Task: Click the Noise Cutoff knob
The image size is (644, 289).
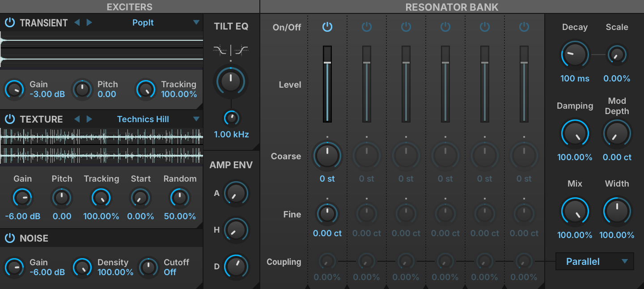Action: tap(148, 268)
